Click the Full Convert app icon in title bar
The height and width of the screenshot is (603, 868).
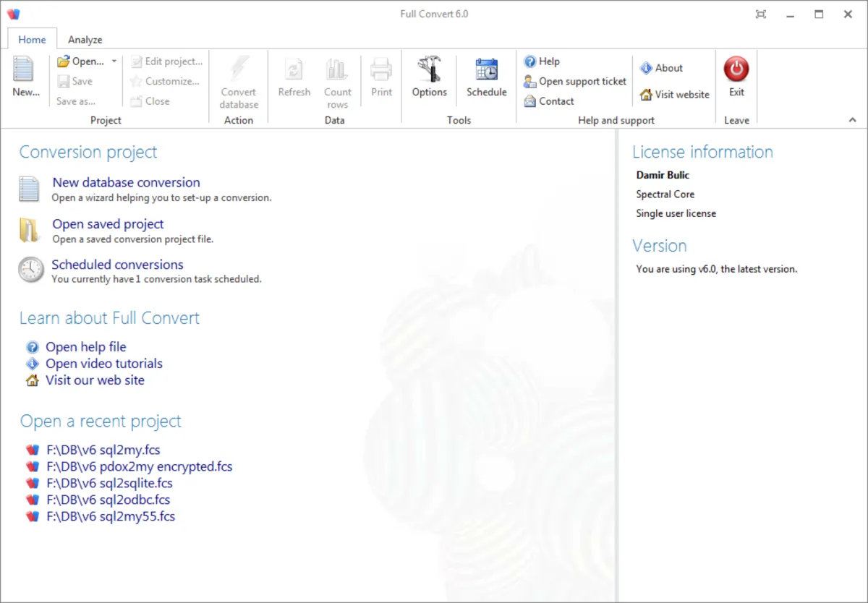[13, 14]
